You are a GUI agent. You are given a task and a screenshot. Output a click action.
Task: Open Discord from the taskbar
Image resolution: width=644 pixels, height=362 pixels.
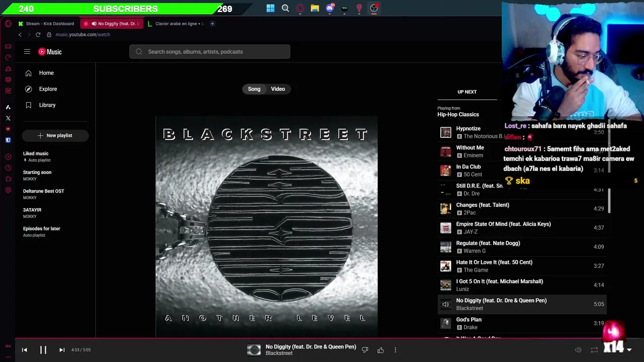330,8
